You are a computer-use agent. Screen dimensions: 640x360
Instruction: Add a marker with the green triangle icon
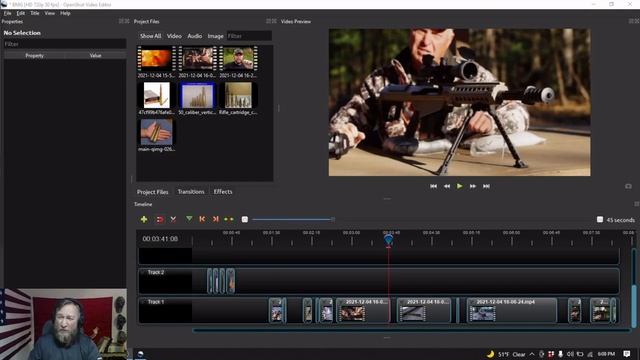tap(189, 219)
